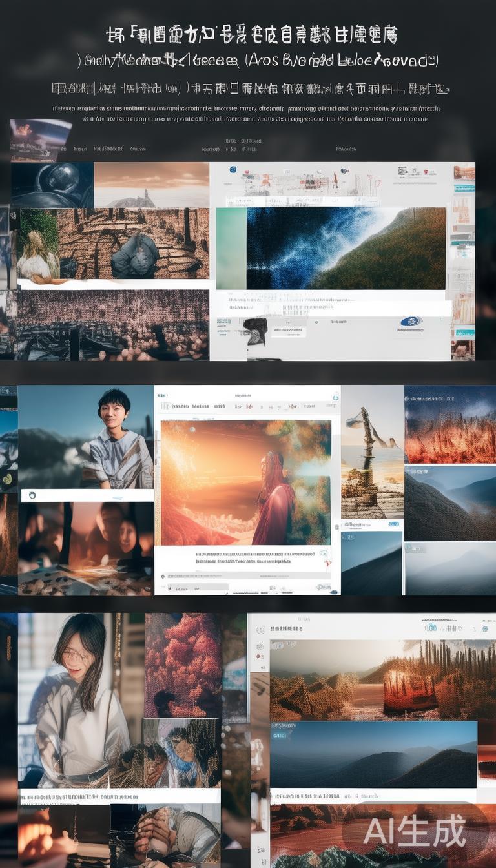Click the AI生成 watermark badge
The width and height of the screenshot is (496, 868).
pos(414,831)
